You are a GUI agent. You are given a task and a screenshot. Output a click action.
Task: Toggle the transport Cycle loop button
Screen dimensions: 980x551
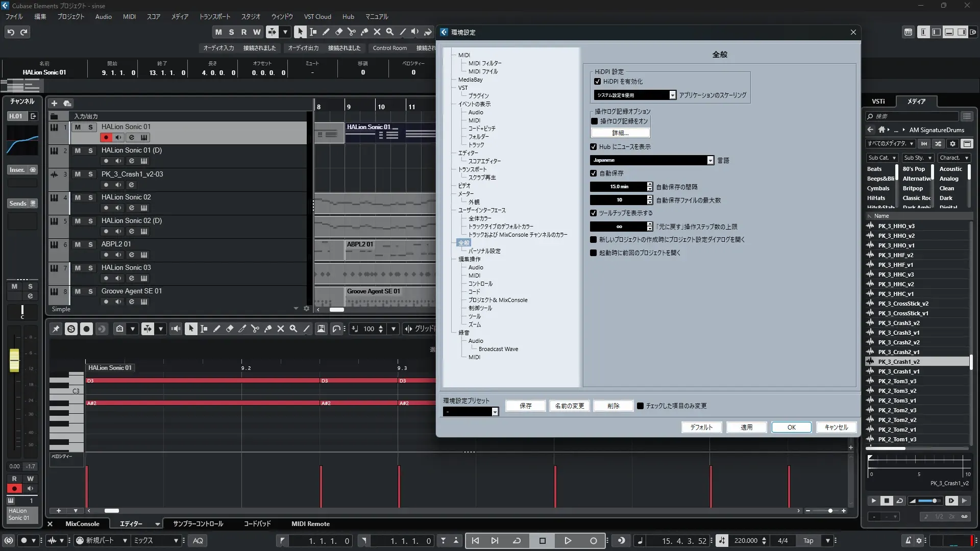click(x=517, y=541)
